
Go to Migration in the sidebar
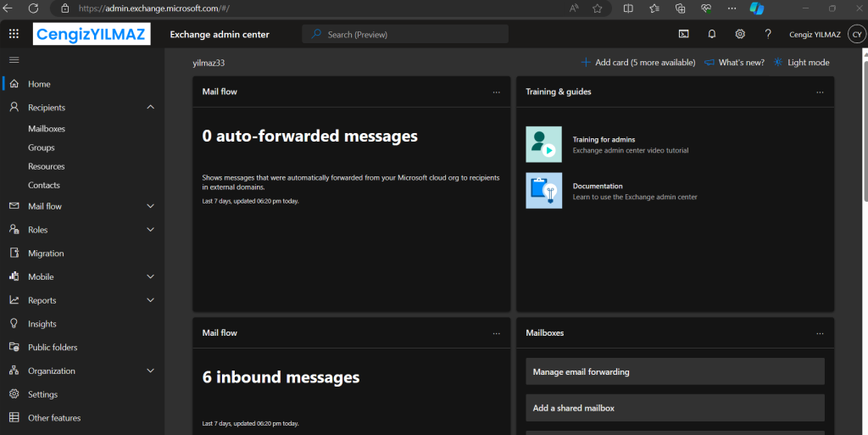pos(46,254)
